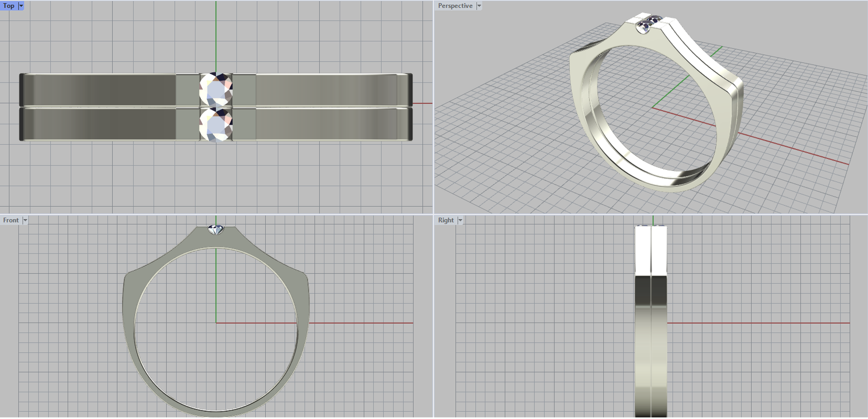This screenshot has width=868, height=419.
Task: Click the red axis line in Right viewport
Action: pos(759,323)
